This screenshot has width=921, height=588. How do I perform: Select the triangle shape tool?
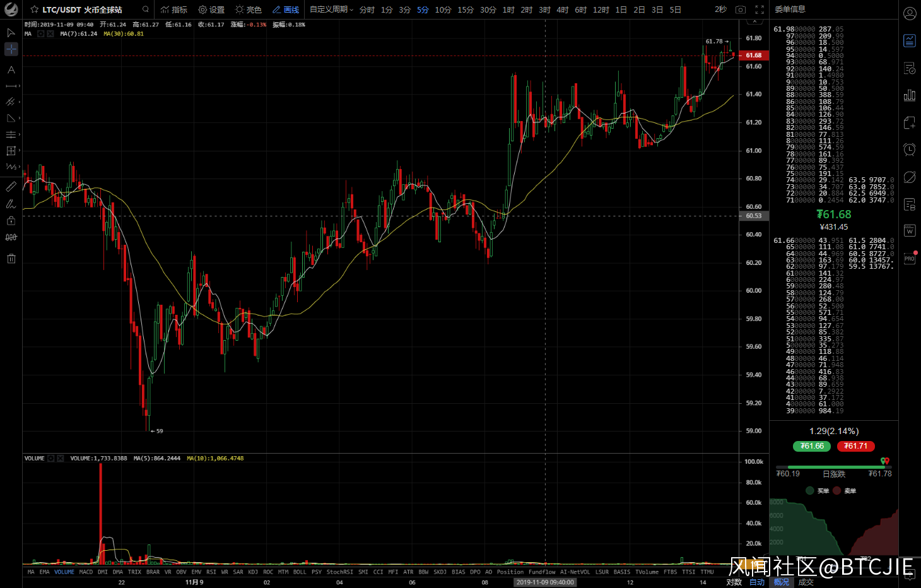pyautogui.click(x=11, y=118)
